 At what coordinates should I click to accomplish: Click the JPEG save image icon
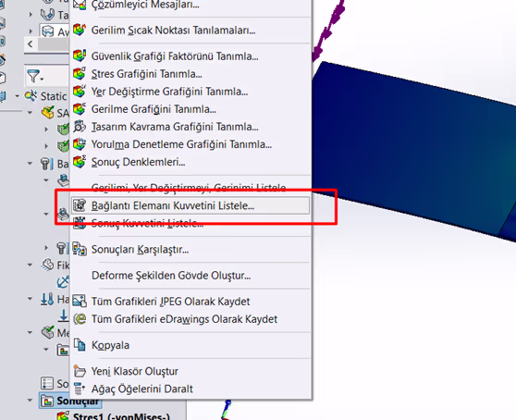coord(80,301)
